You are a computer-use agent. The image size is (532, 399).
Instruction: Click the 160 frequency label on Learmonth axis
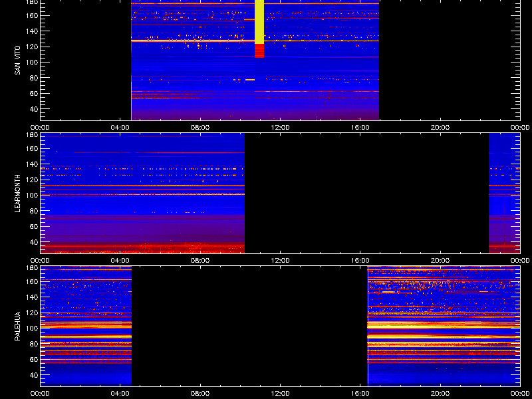31,148
